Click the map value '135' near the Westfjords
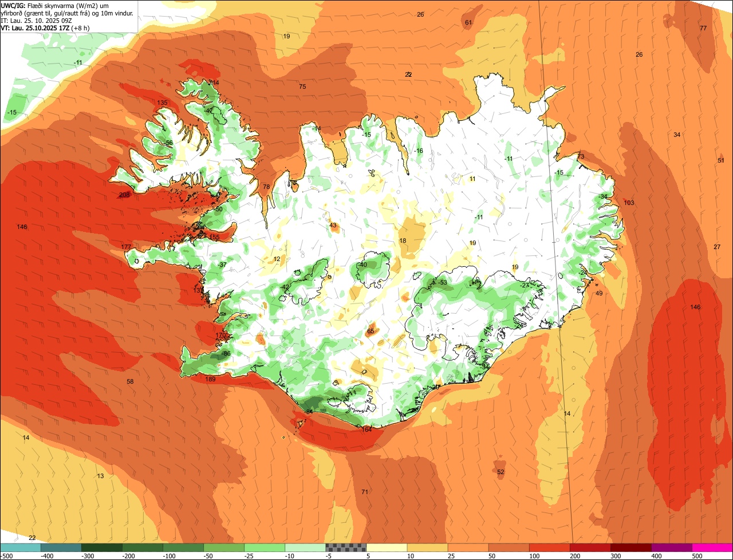 pos(162,102)
